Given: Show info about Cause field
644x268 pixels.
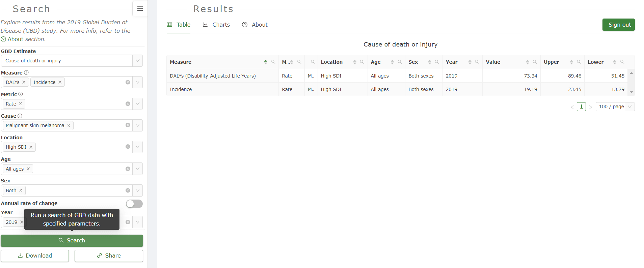Looking at the screenshot, I should pos(20,116).
